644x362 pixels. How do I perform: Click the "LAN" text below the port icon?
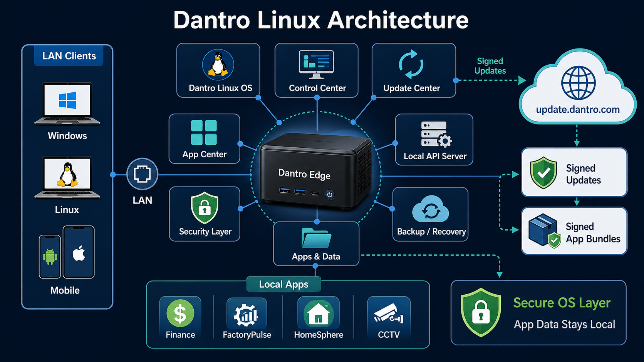click(143, 200)
